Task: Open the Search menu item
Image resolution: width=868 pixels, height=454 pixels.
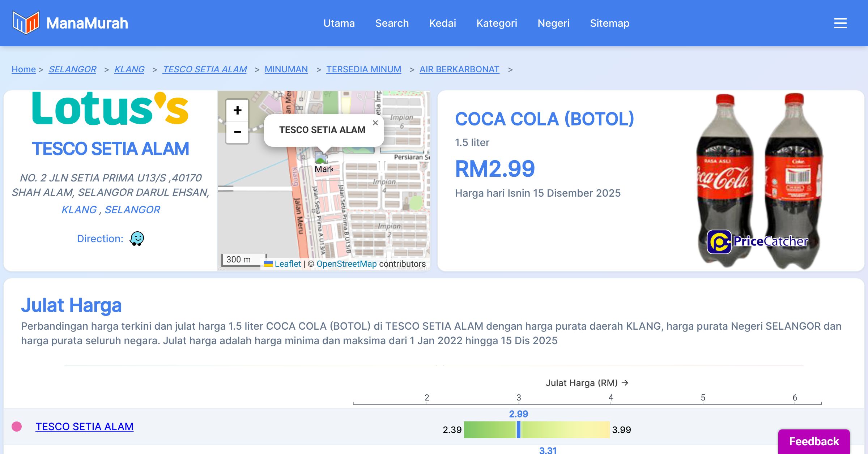Action: coord(392,23)
